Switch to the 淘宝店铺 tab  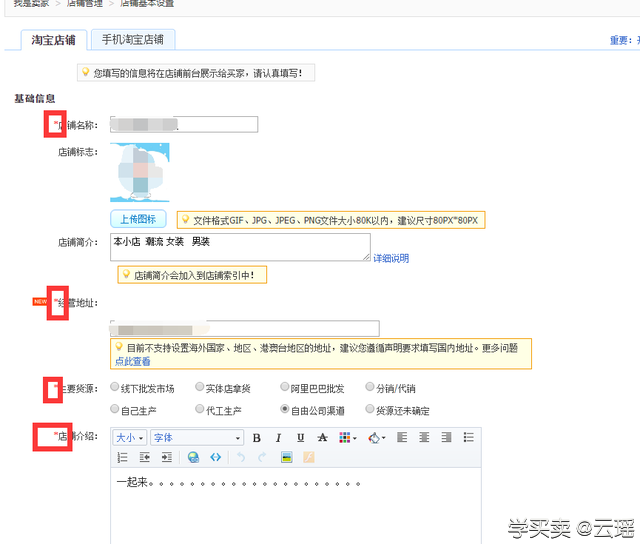(54, 40)
